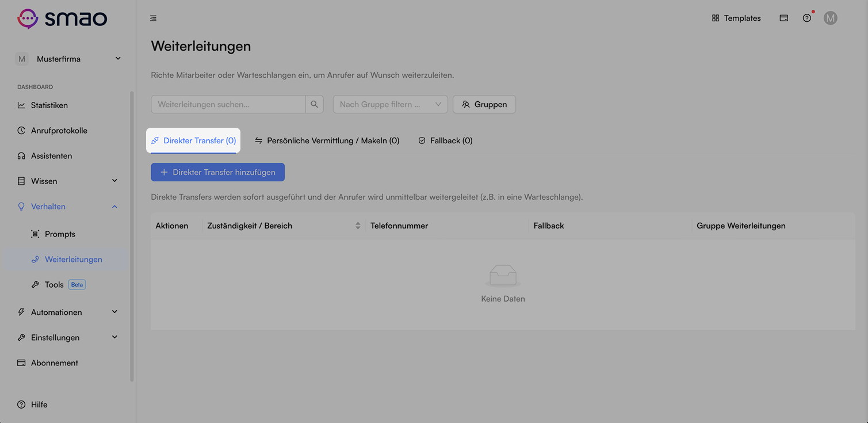
Task: Click the smao logo
Action: coord(62,18)
